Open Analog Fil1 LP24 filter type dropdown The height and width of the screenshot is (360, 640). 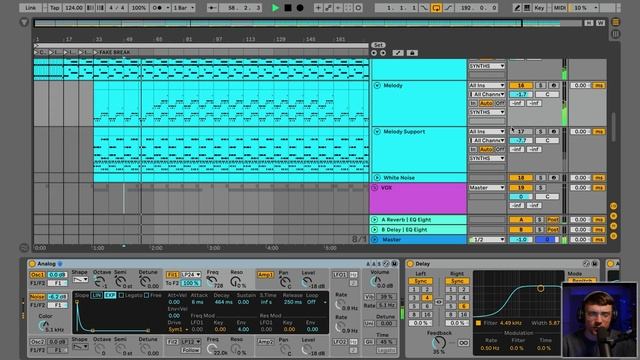tap(191, 275)
